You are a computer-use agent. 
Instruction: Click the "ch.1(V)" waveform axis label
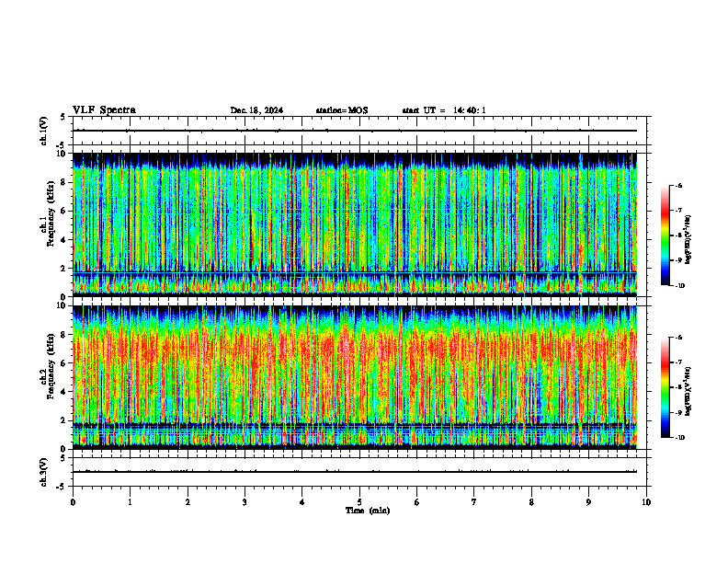[x=44, y=131]
